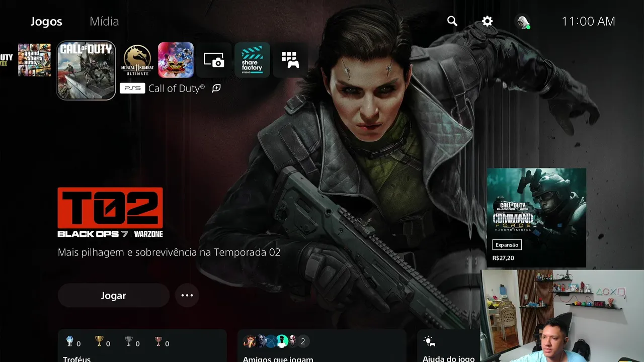Image resolution: width=644 pixels, height=362 pixels.
Task: Click the activity icon beside Call of Duty®
Action: click(216, 88)
